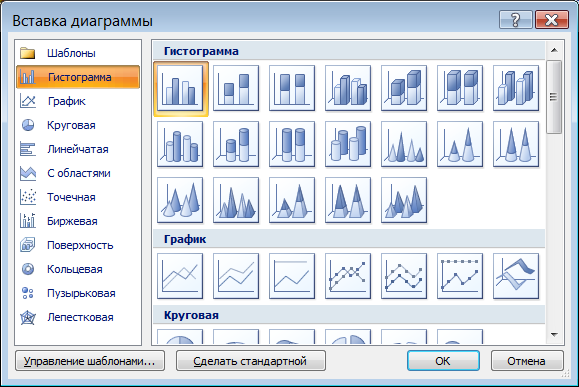Cancel with the Отмена button
This screenshot has width=579, height=387.
[x=527, y=361]
